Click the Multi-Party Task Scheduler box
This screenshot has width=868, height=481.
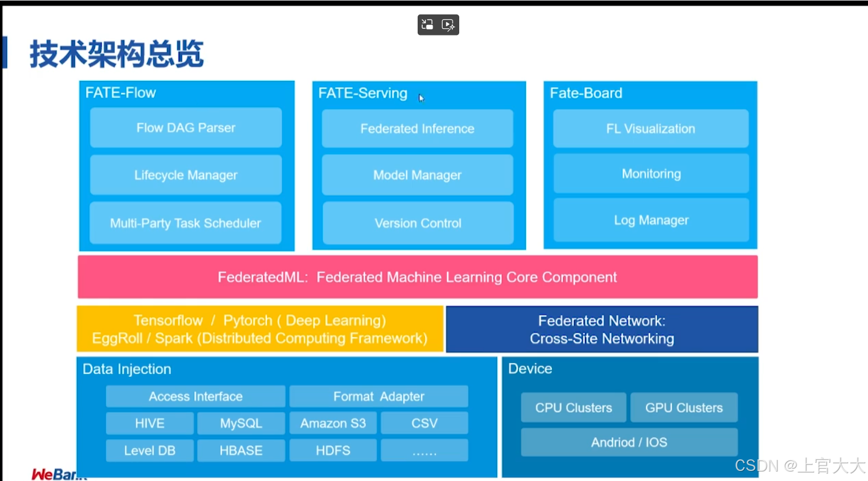point(186,223)
